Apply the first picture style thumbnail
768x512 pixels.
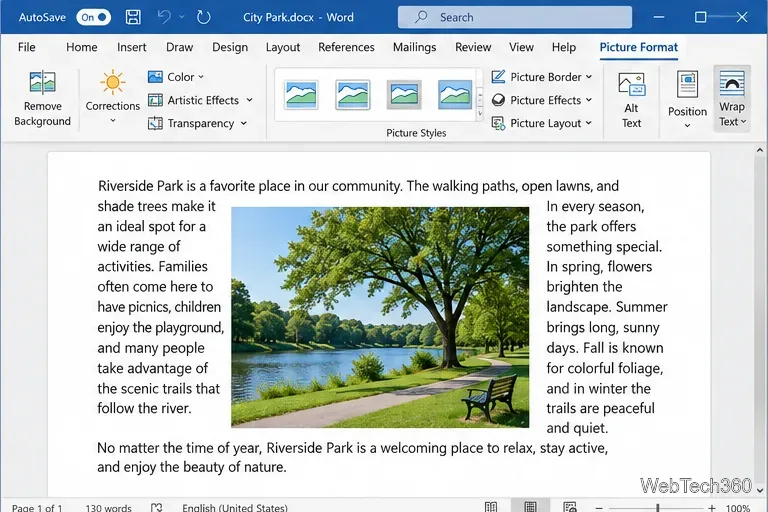click(x=301, y=95)
